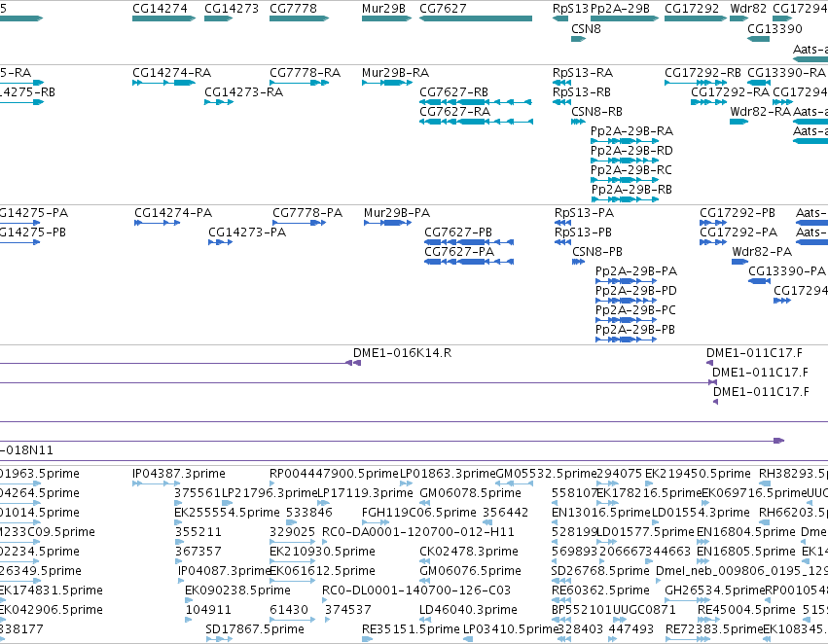Screen dimensions: 828x644
Task: Select the CG7627-RB transcript label
Action: [454, 92]
